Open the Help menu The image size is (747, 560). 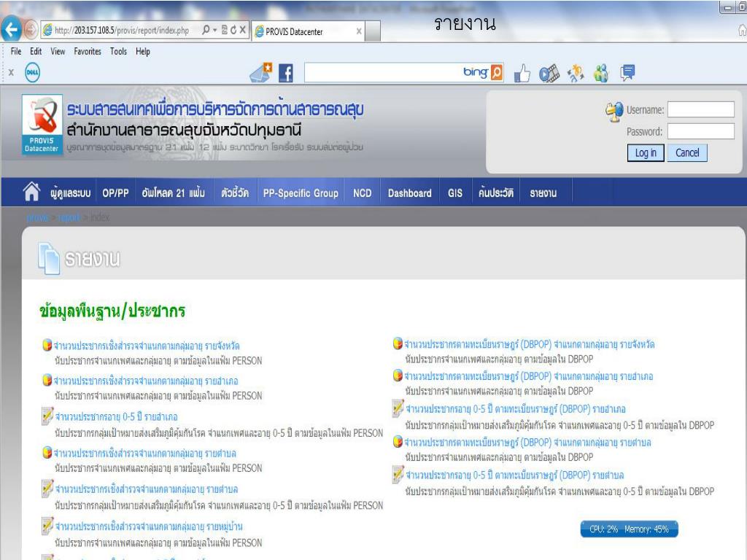(x=142, y=52)
